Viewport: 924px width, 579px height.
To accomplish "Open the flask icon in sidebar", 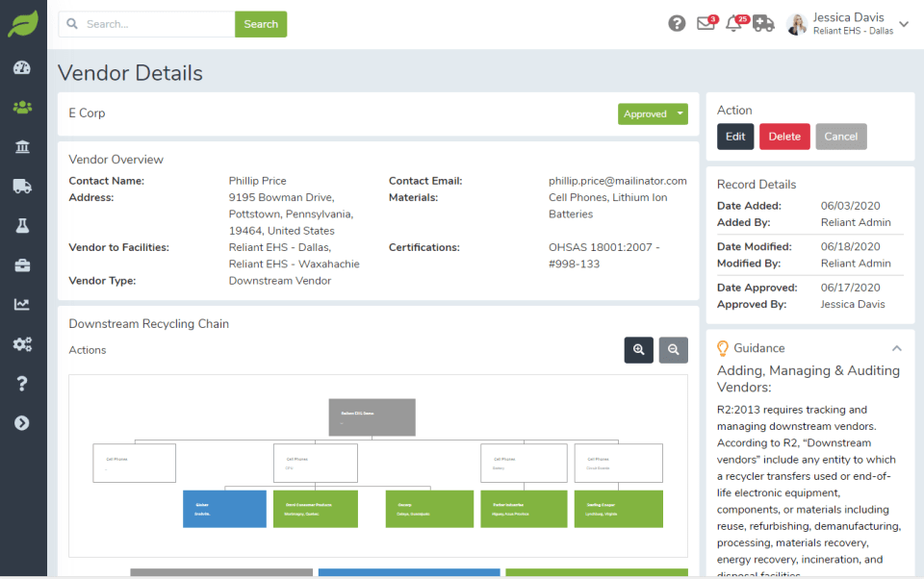I will click(x=22, y=226).
